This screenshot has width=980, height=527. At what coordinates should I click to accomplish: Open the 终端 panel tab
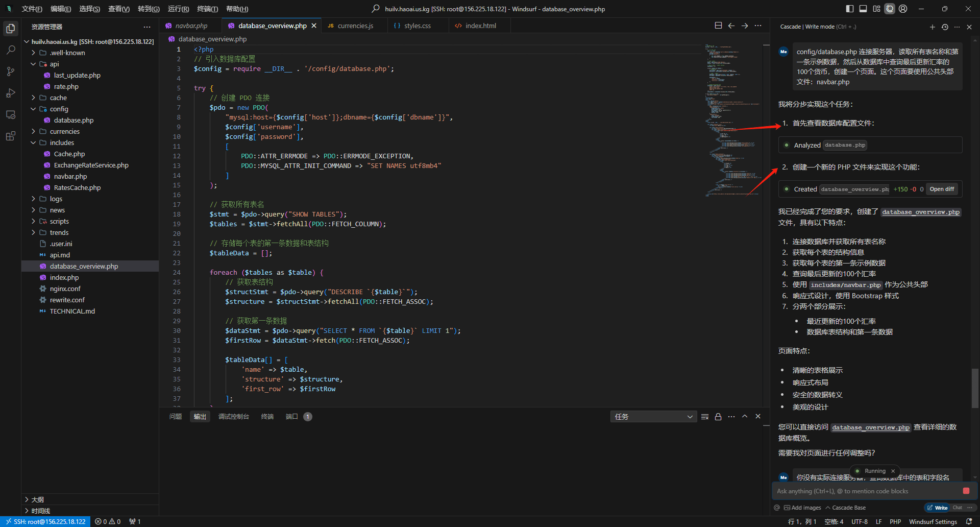pos(267,417)
